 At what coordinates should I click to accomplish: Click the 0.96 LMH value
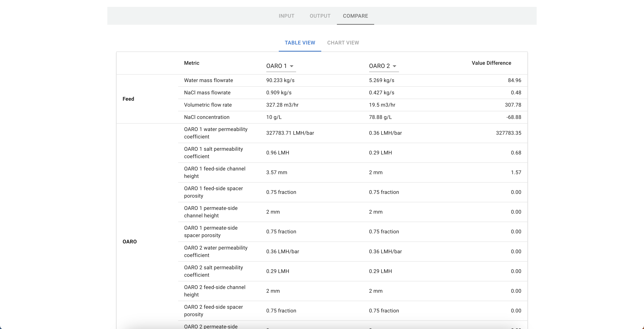coord(277,153)
